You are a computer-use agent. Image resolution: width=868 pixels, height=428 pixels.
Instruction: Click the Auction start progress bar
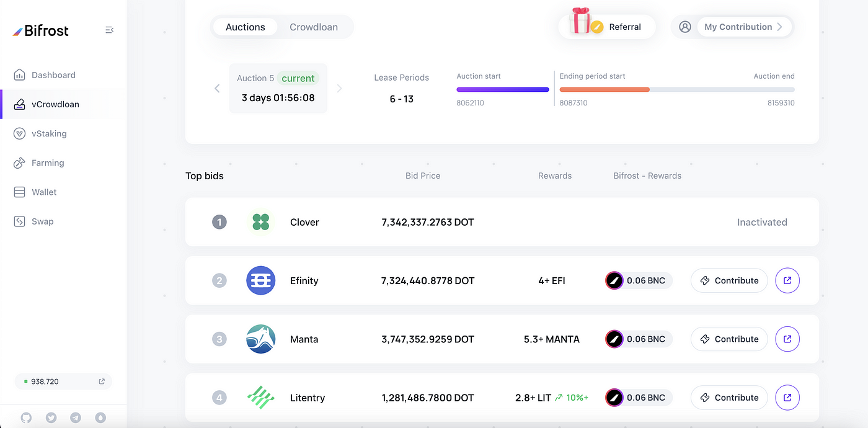coord(503,89)
